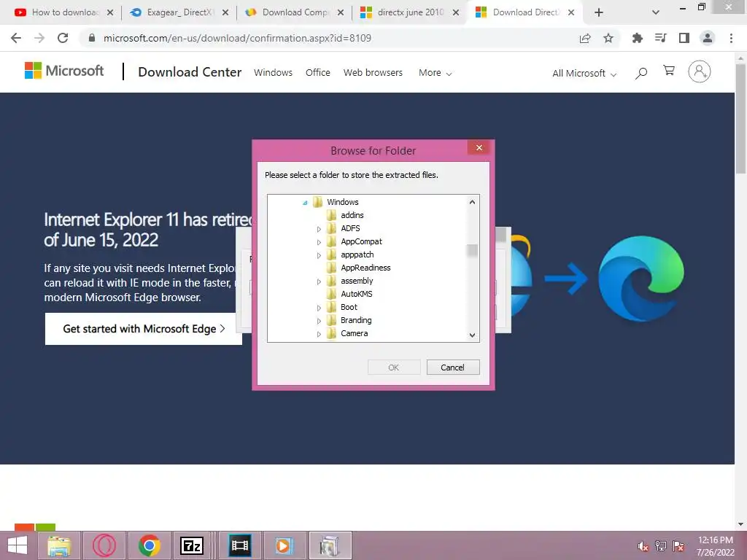Image resolution: width=747 pixels, height=560 pixels.
Task: Expand the ADFS folder node
Action: point(319,229)
